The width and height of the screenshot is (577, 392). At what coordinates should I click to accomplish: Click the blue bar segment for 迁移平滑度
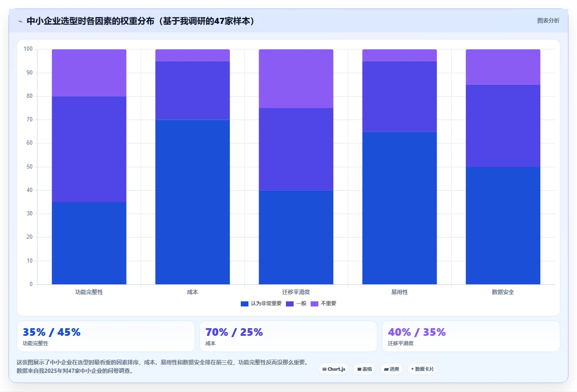pos(296,237)
